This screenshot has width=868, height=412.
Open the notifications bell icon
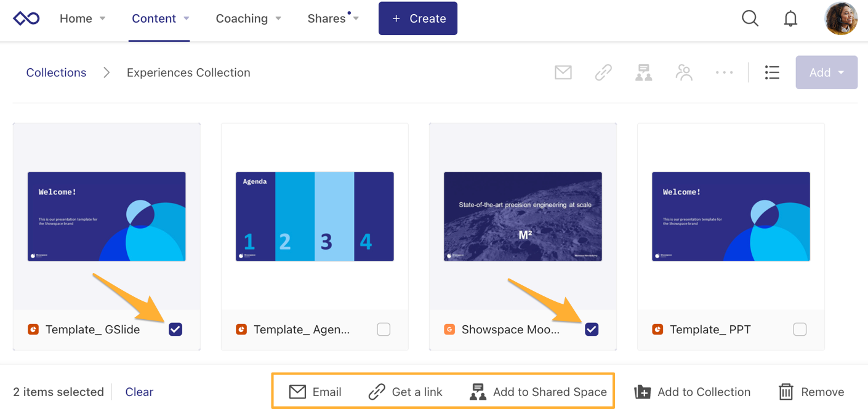click(x=790, y=18)
